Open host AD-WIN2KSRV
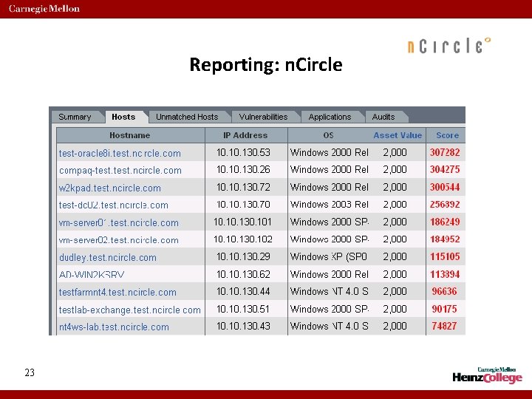Screen dimensions: 532x399 click(92, 274)
